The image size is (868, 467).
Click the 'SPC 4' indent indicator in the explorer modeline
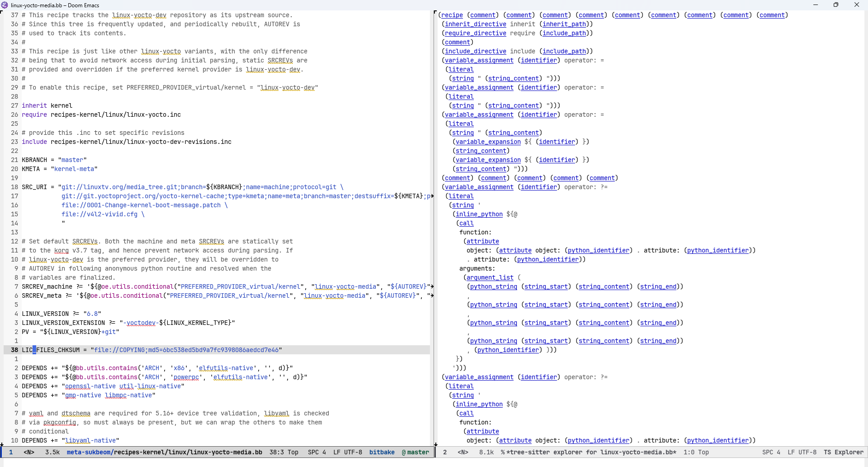(x=770, y=452)
